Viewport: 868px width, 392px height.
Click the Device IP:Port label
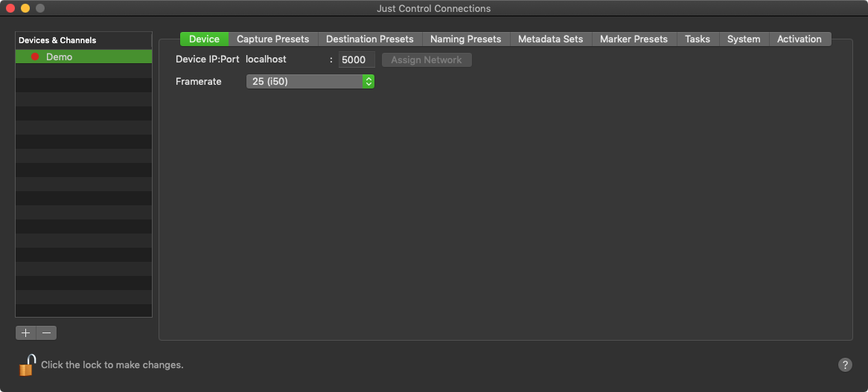(x=208, y=60)
